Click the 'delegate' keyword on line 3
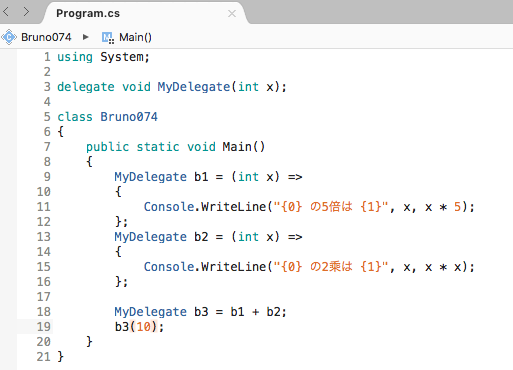The height and width of the screenshot is (370, 513). click(86, 87)
